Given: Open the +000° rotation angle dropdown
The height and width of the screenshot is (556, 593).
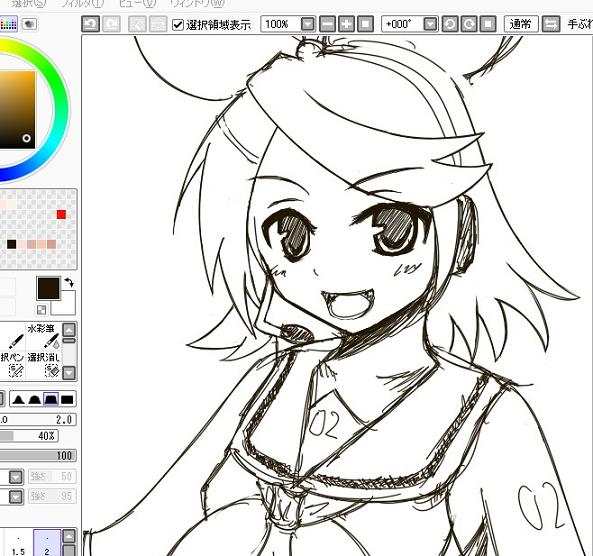Looking at the screenshot, I should [430, 24].
